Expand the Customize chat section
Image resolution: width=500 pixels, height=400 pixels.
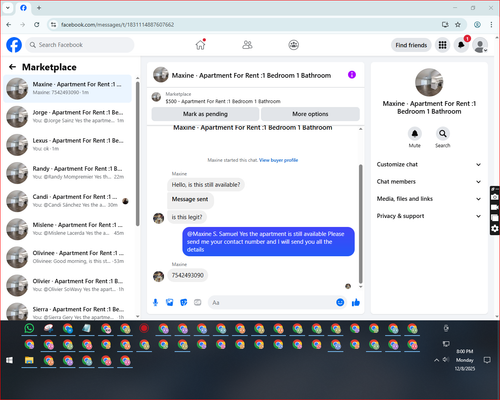click(x=429, y=164)
